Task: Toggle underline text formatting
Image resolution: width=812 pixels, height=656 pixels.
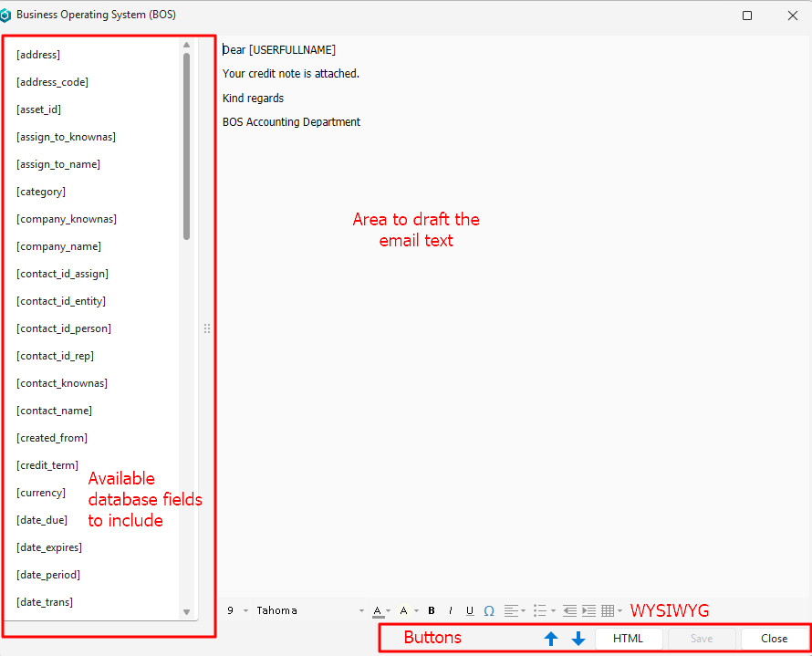Action: [x=470, y=611]
